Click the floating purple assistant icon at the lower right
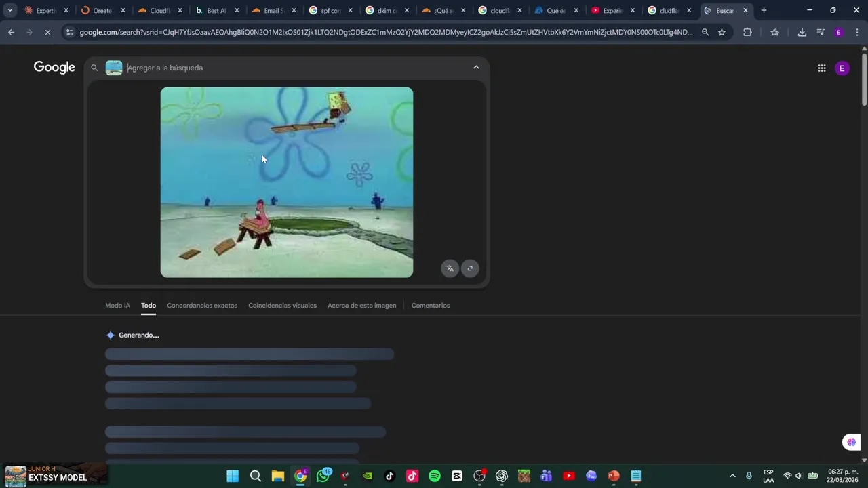Image resolution: width=868 pixels, height=488 pixels. (851, 442)
